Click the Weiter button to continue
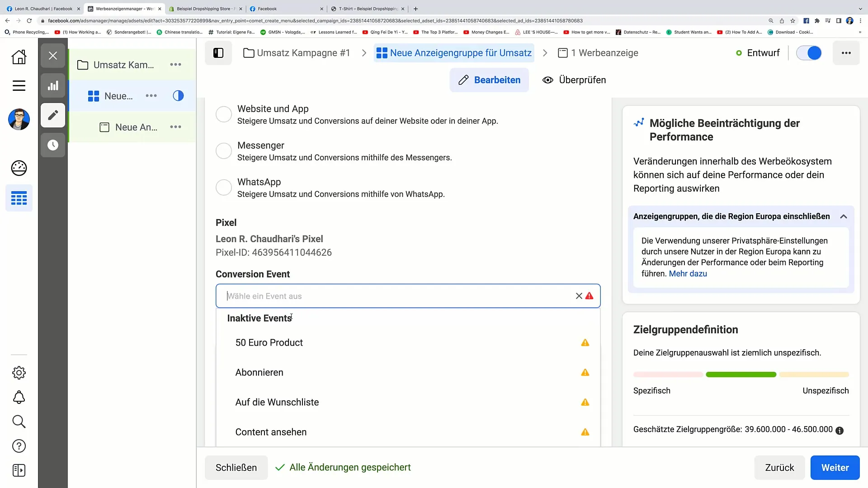Viewport: 868px width, 488px height. tap(835, 467)
